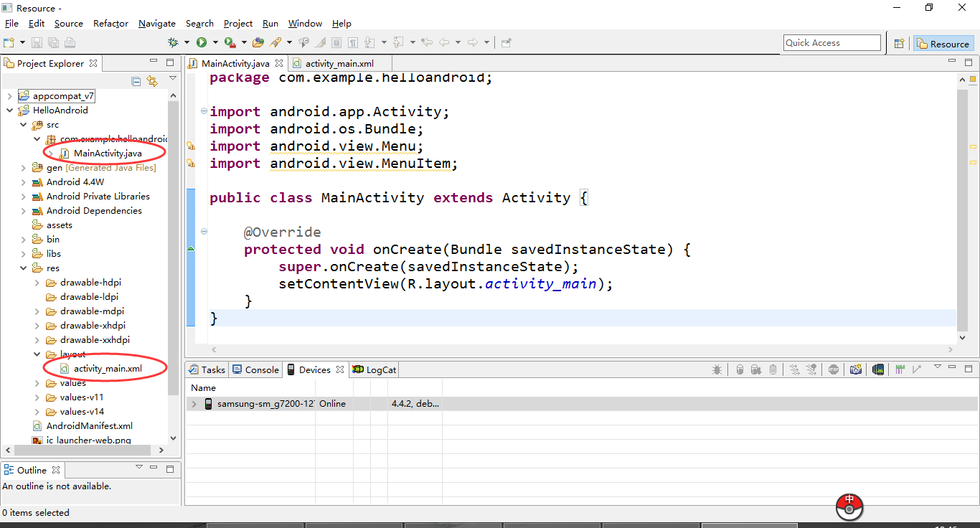
Task: Toggle Block Selection Mode button
Action: 336,43
